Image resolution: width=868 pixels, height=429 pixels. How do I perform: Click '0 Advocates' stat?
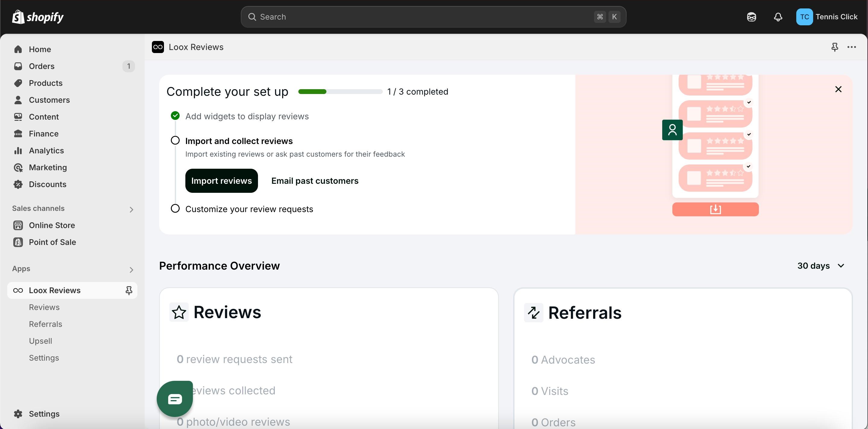point(563,360)
